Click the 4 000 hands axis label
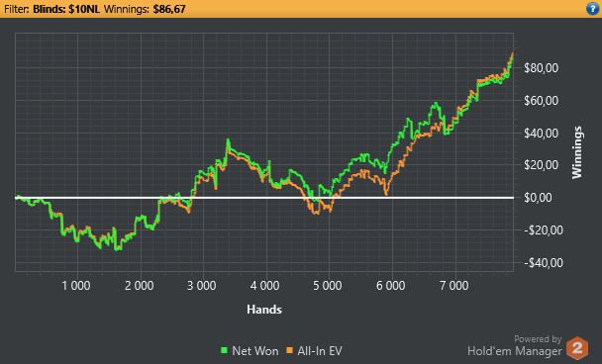This screenshot has width=602, height=364. [265, 286]
